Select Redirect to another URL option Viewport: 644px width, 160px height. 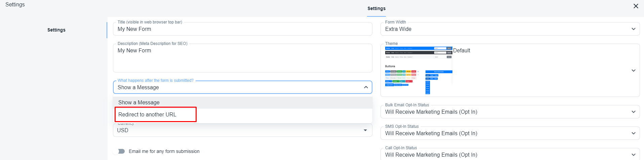(x=147, y=114)
